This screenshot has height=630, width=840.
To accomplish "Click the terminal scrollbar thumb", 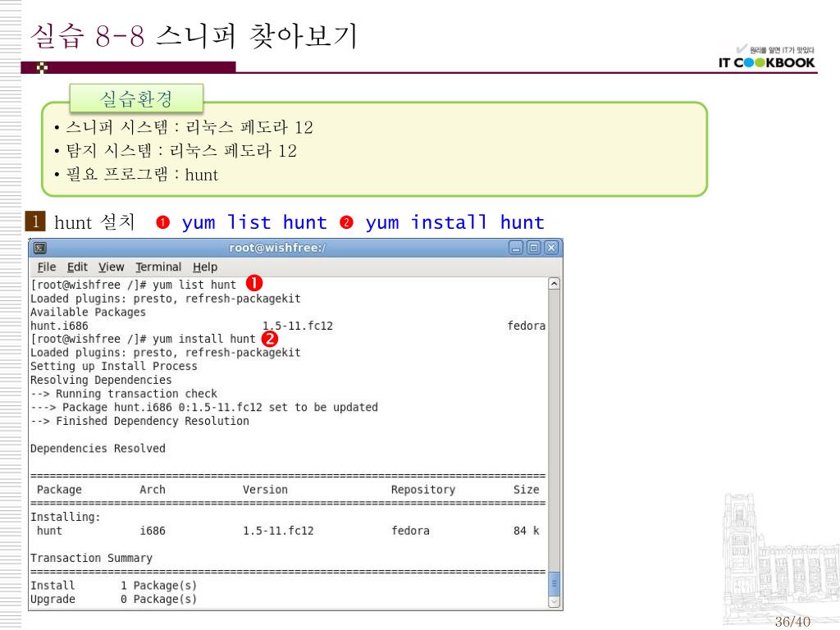I will [555, 583].
